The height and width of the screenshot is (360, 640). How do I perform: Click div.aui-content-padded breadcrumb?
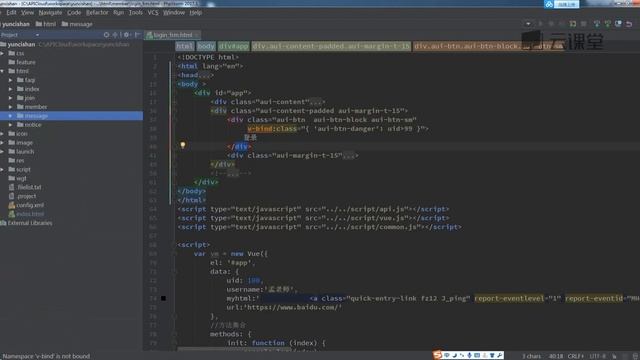(331, 47)
